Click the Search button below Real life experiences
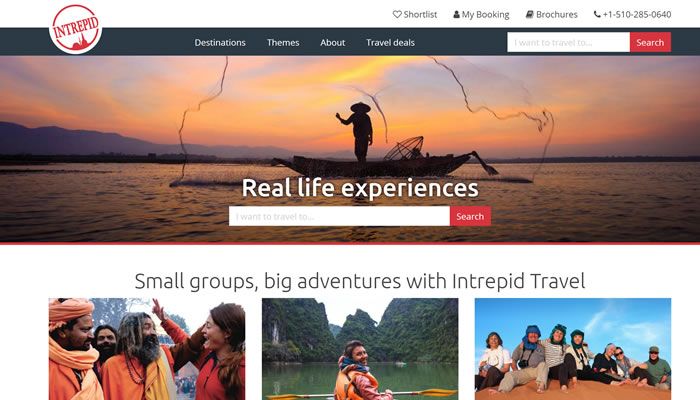The width and height of the screenshot is (700, 400). point(470,216)
